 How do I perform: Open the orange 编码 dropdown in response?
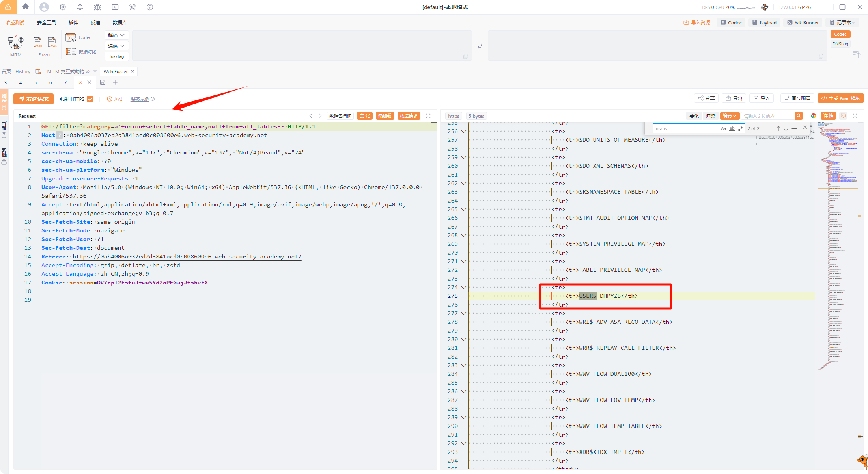tap(729, 116)
